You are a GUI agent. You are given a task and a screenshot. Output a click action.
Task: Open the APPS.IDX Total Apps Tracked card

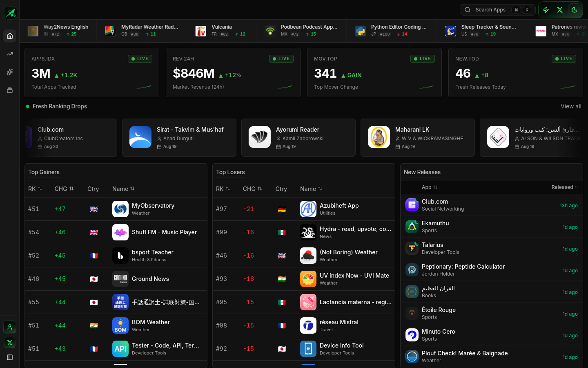[x=92, y=73]
